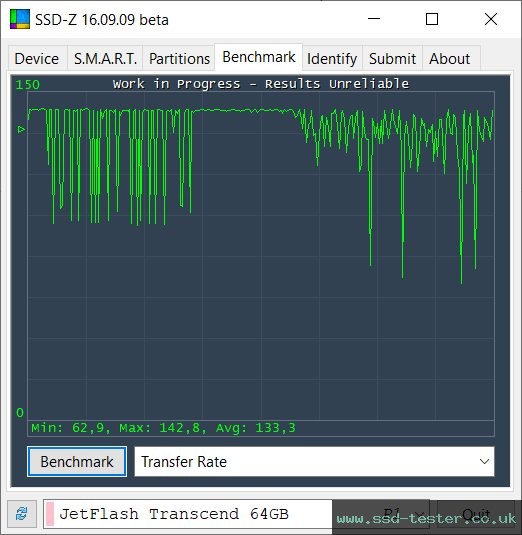Switch to the S.M.A.R.T. tab

105,58
